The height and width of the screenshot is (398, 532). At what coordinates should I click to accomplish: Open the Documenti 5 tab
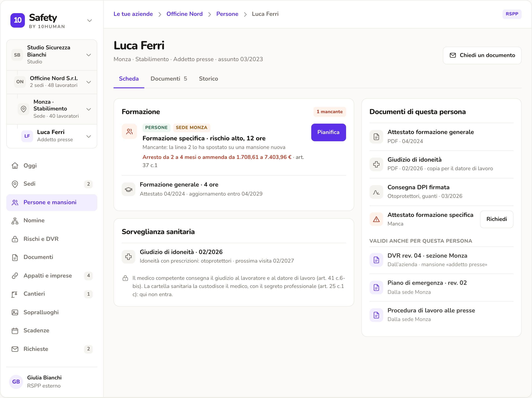[169, 79]
